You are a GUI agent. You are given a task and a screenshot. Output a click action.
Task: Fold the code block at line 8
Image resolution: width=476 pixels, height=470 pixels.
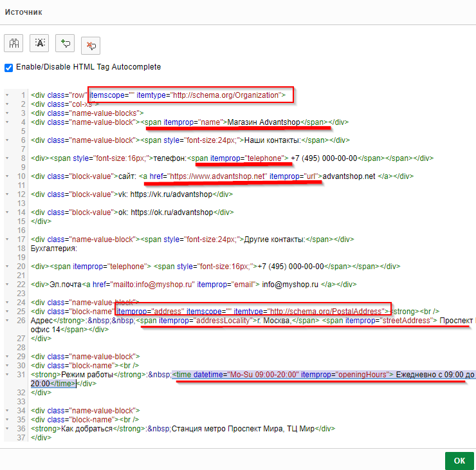click(x=7, y=158)
